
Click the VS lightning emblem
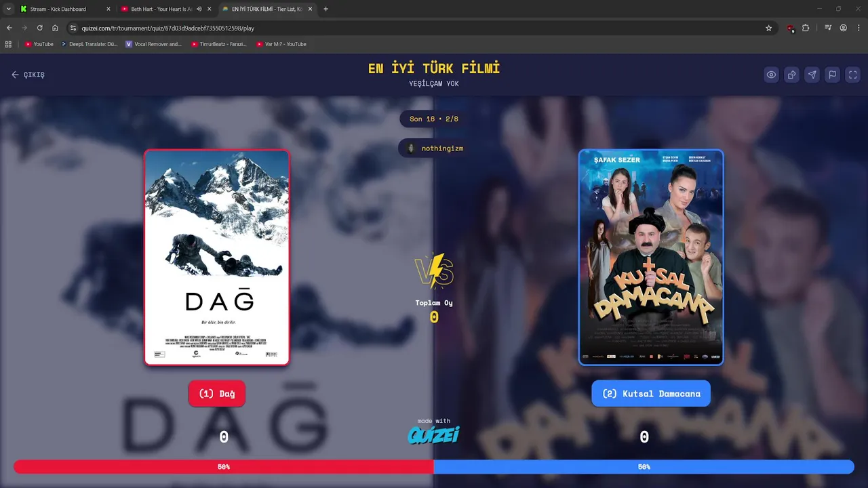click(434, 272)
